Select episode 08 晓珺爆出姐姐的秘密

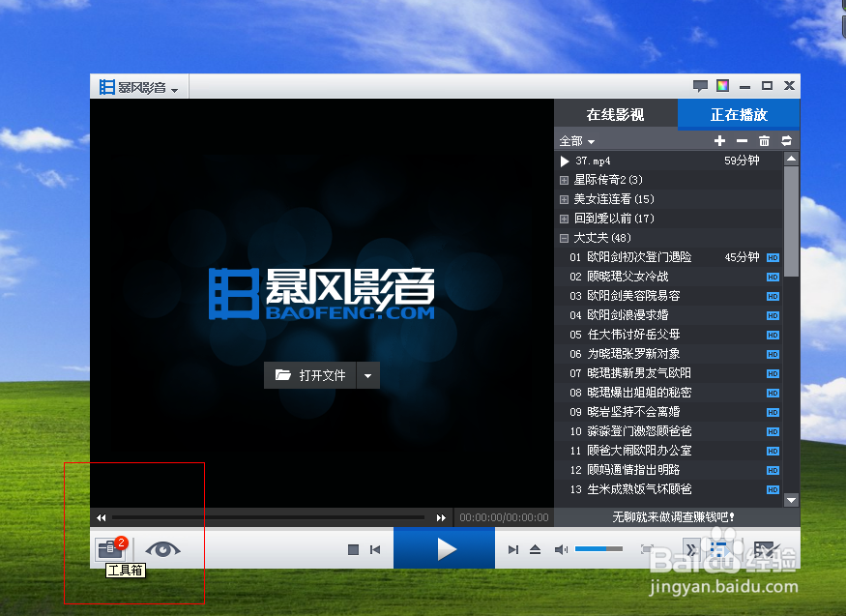pos(668,393)
